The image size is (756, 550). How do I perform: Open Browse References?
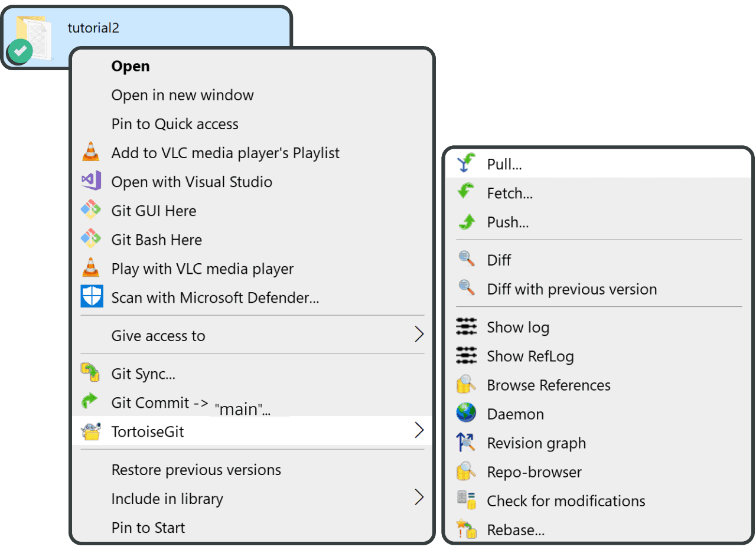tap(548, 384)
